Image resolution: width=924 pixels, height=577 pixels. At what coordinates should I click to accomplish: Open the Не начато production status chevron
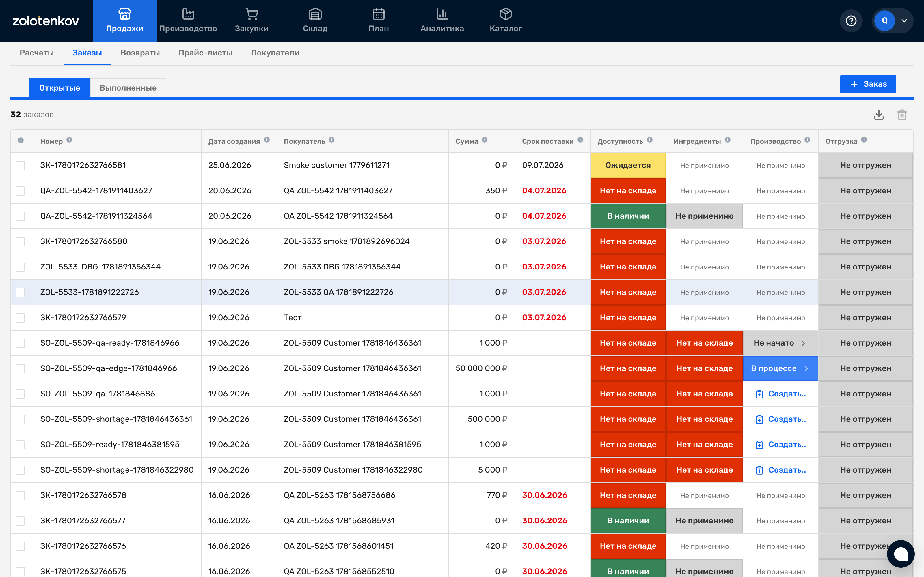click(x=803, y=343)
